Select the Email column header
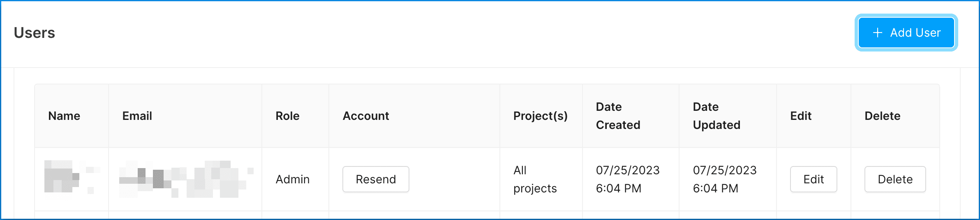 pyautogui.click(x=137, y=116)
